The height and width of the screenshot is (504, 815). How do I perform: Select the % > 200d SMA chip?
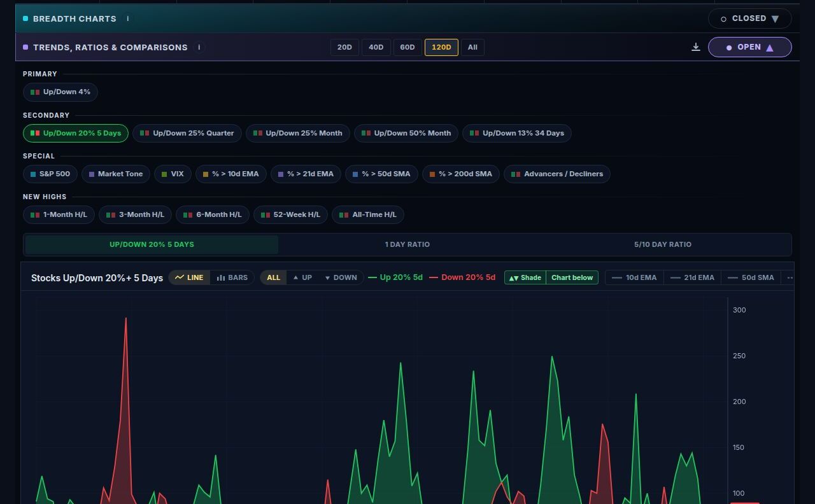[x=461, y=174]
